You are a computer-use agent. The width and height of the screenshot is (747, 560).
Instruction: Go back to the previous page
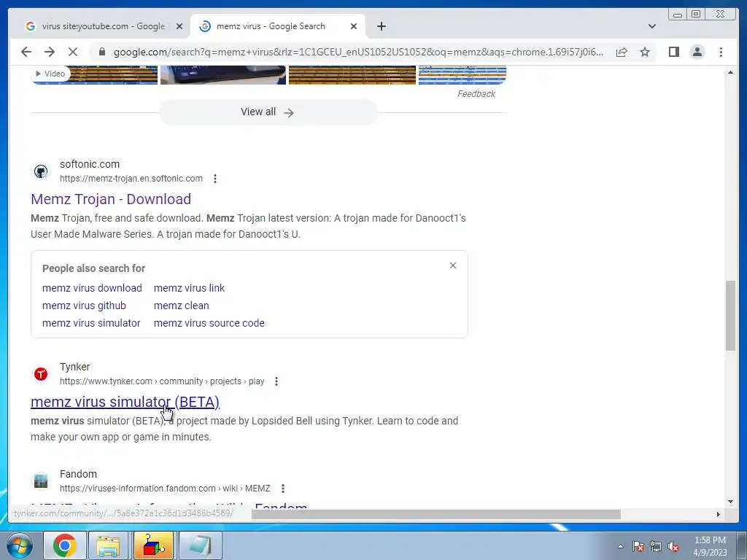[x=26, y=52]
